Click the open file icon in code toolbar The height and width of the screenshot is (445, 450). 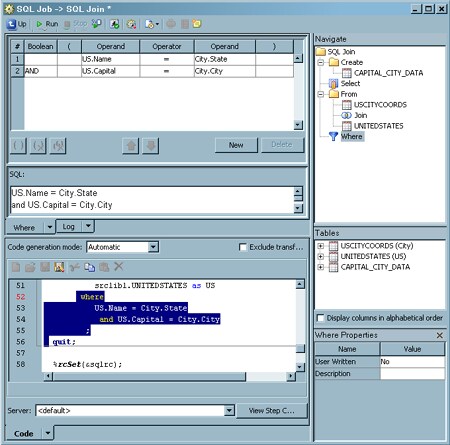pos(30,267)
